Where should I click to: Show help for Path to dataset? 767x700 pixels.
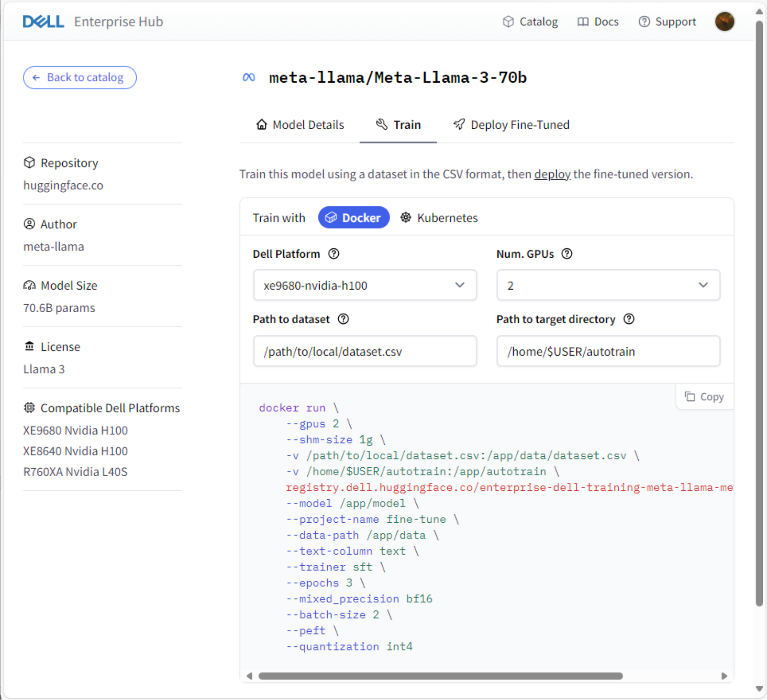(x=343, y=319)
